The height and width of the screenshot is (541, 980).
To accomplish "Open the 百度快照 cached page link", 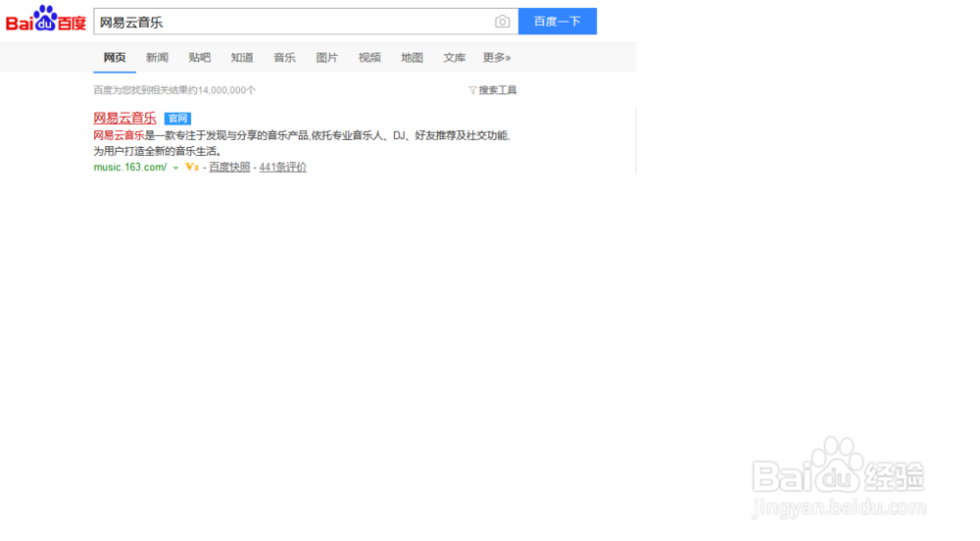I will tap(229, 167).
